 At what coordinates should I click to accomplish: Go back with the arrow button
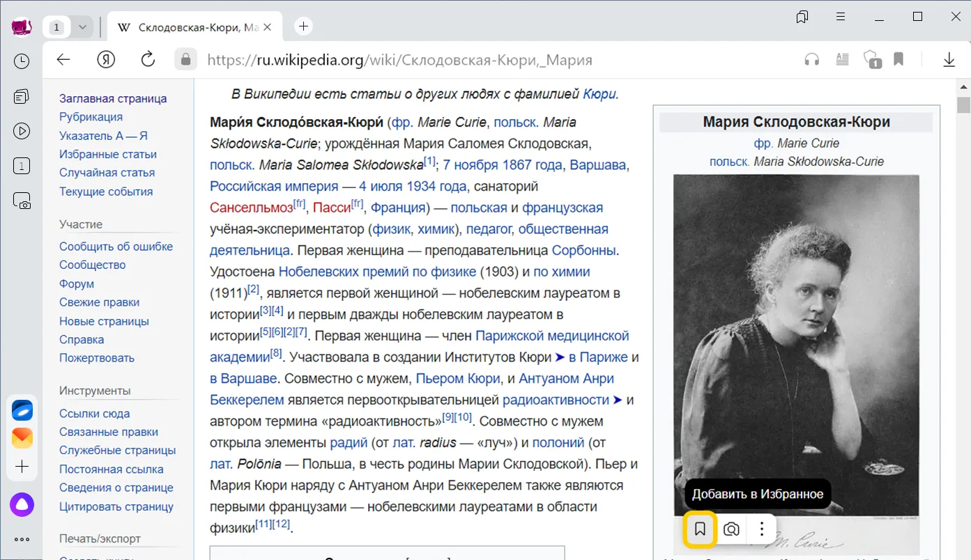[63, 60]
